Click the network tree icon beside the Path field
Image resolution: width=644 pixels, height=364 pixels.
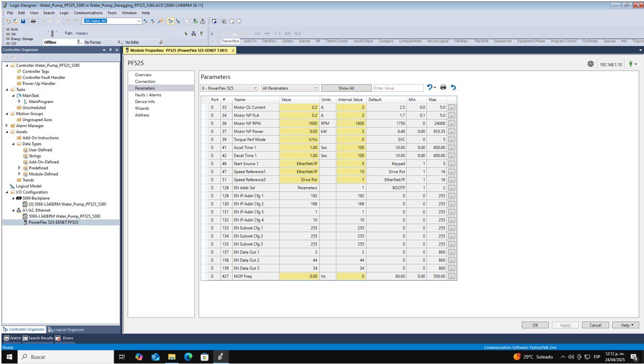point(194,34)
